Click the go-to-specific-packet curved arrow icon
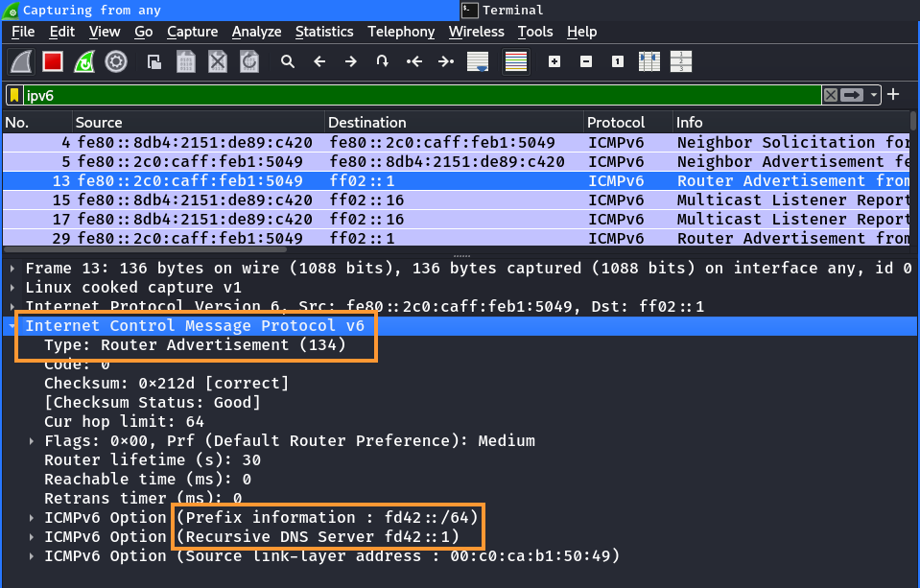Image resolution: width=920 pixels, height=588 pixels. click(382, 62)
